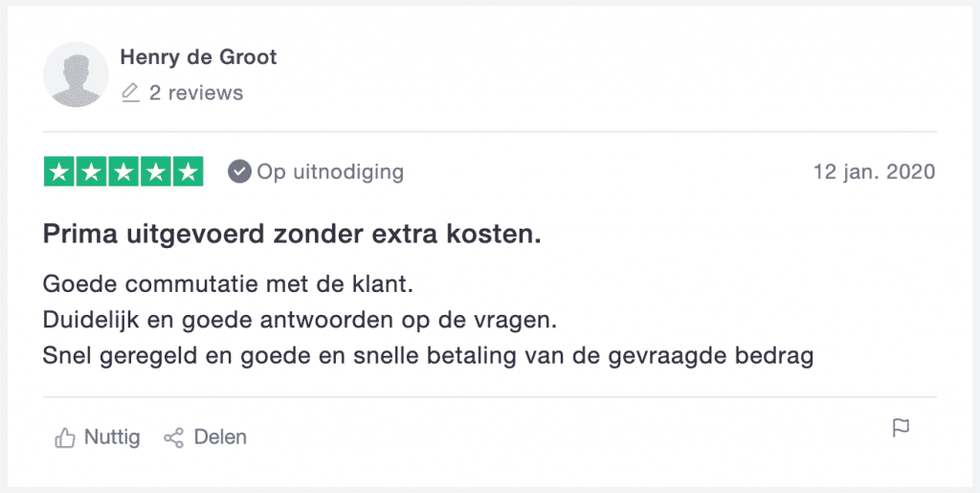Click the sentence starting with "Snel geregeld"
This screenshot has height=493, width=980.
[428, 356]
